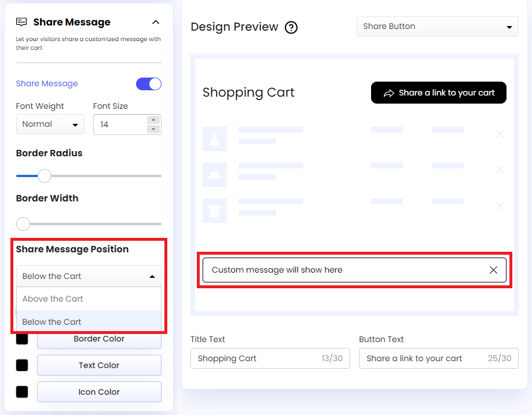The height and width of the screenshot is (415, 532).
Task: Dismiss the custom message with the X icon
Action: tap(493, 270)
